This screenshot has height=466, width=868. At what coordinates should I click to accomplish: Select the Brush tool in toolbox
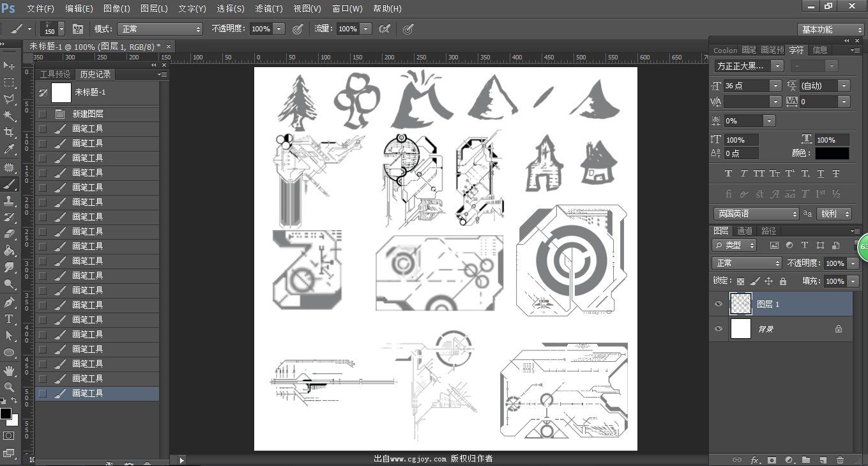pos(9,184)
